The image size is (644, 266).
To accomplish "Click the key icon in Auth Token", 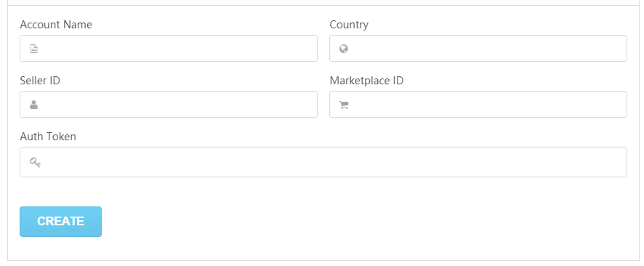I will (x=35, y=162).
